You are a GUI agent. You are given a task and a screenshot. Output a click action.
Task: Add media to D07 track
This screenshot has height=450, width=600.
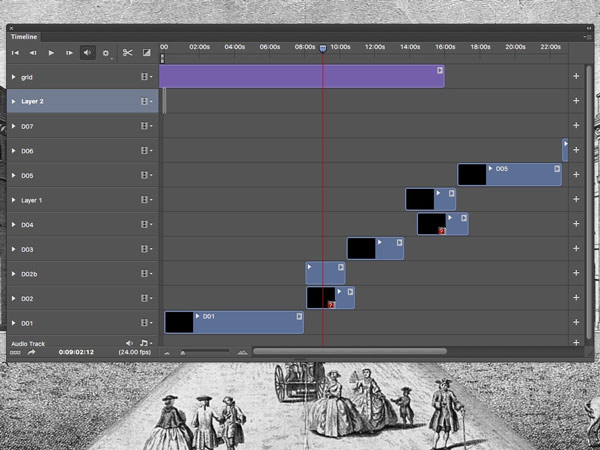[x=576, y=126]
